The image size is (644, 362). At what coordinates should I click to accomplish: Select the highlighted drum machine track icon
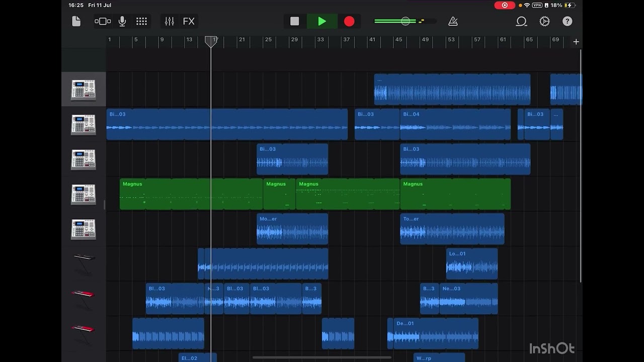click(x=84, y=89)
